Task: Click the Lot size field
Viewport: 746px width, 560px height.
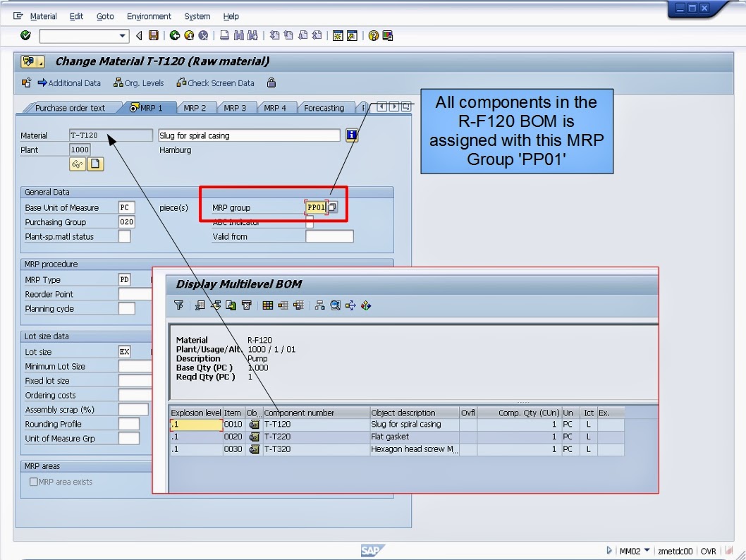Action: [124, 352]
